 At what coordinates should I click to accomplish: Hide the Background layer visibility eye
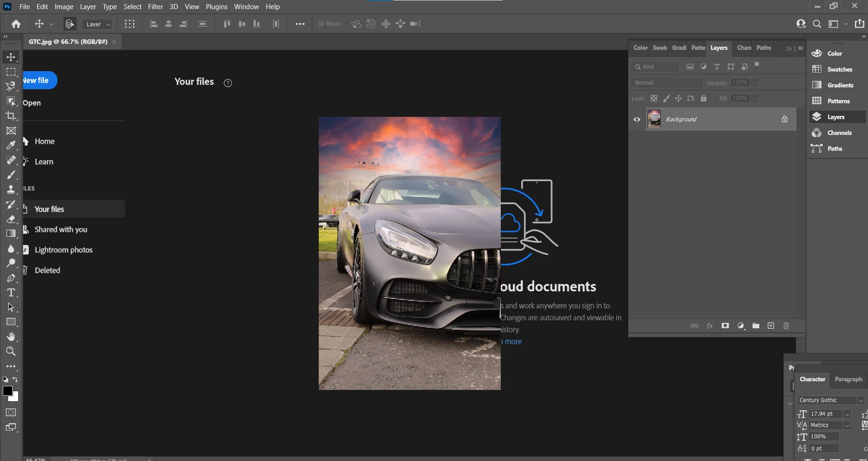tap(637, 120)
